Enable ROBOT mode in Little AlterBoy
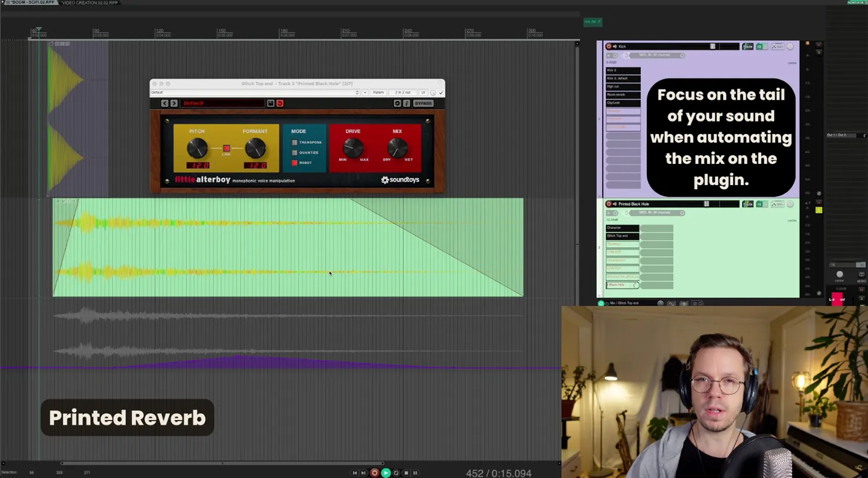 pos(295,163)
